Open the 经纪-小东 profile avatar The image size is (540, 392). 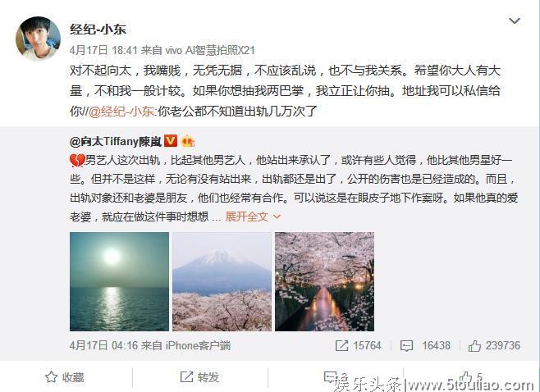(x=39, y=39)
